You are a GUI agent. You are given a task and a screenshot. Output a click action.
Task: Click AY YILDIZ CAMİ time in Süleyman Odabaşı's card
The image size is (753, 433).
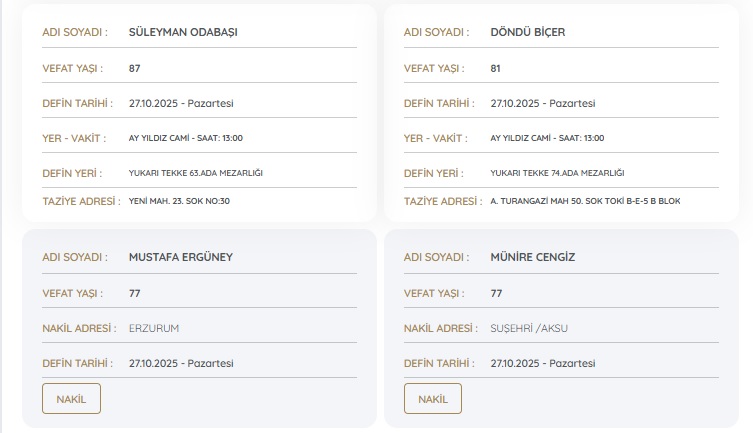click(x=186, y=138)
